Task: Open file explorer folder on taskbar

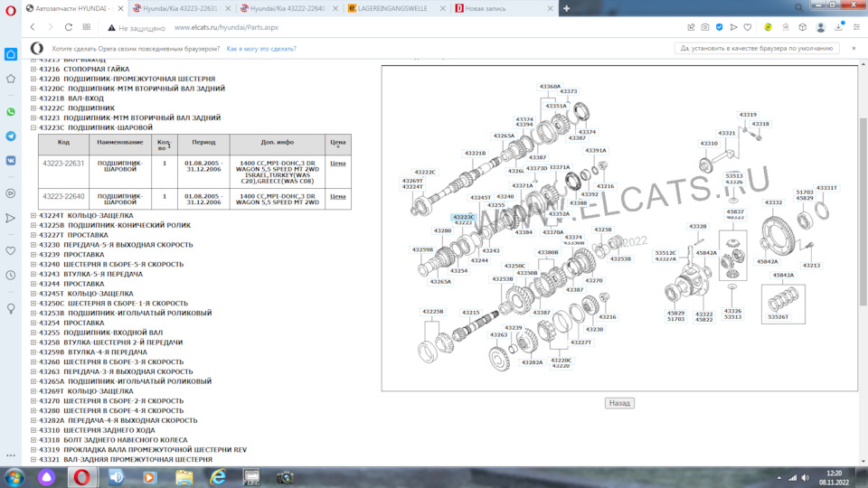Action: pyautogui.click(x=184, y=477)
